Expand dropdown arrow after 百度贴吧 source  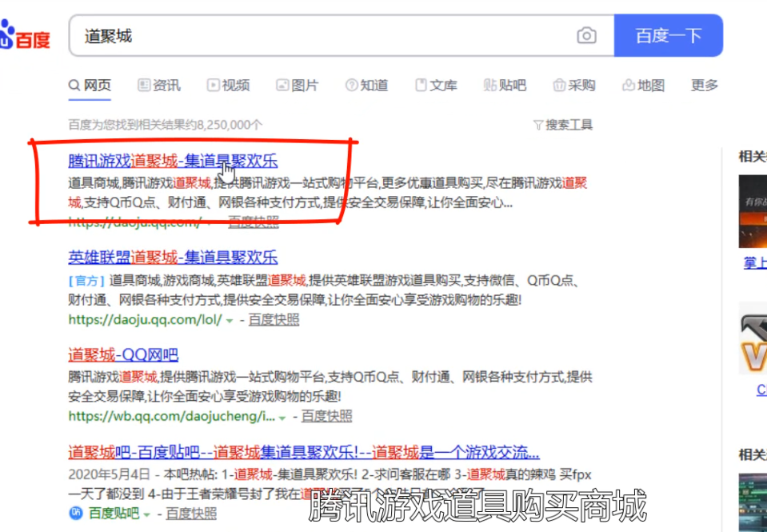(x=146, y=514)
